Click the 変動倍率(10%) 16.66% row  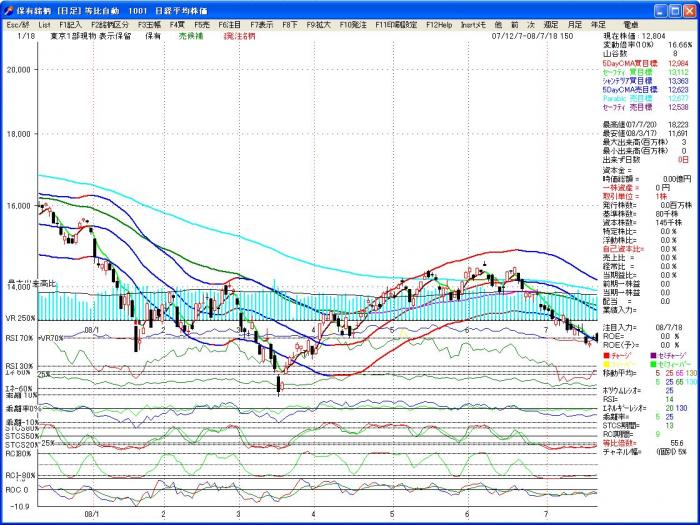[x=648, y=45]
